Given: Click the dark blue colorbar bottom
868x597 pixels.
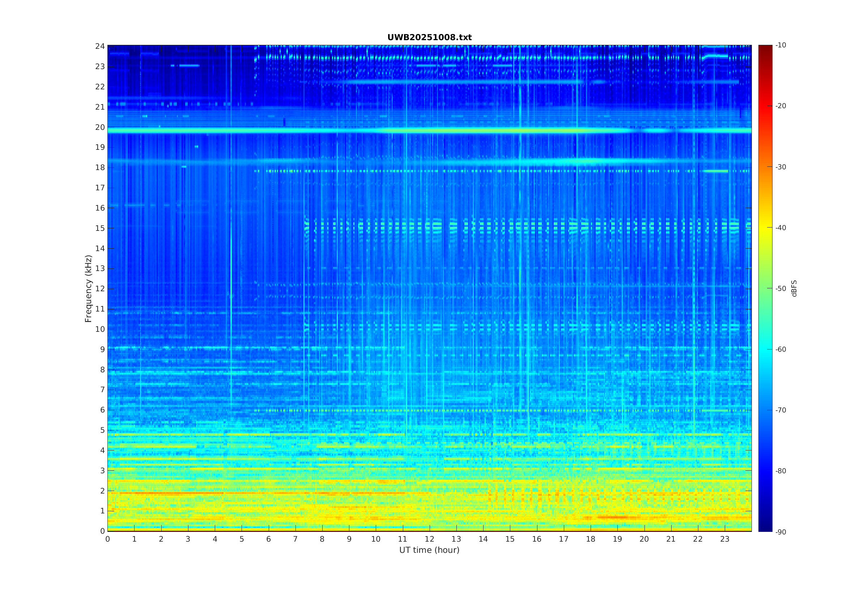Looking at the screenshot, I should (x=765, y=526).
